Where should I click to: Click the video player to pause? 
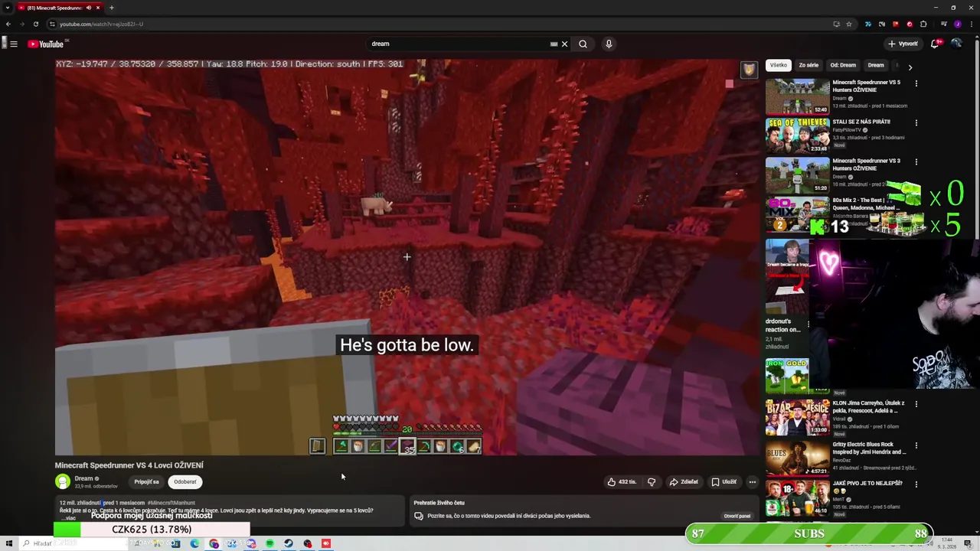tap(407, 257)
